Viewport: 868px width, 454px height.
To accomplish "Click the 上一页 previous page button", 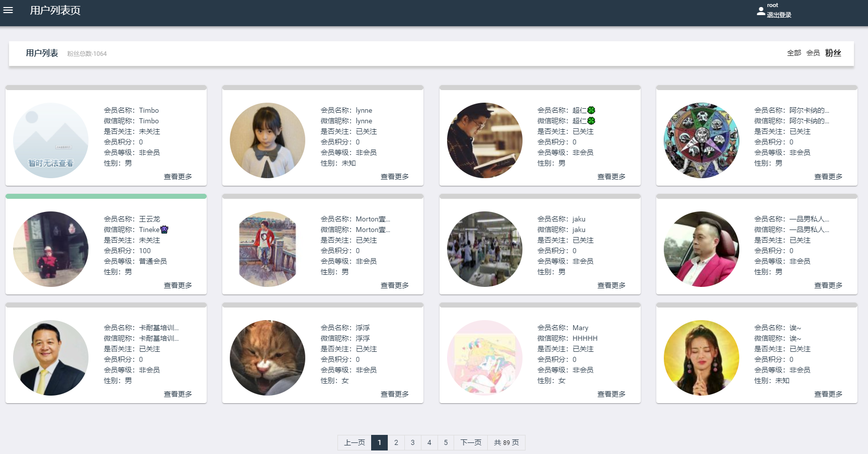I will pyautogui.click(x=354, y=442).
